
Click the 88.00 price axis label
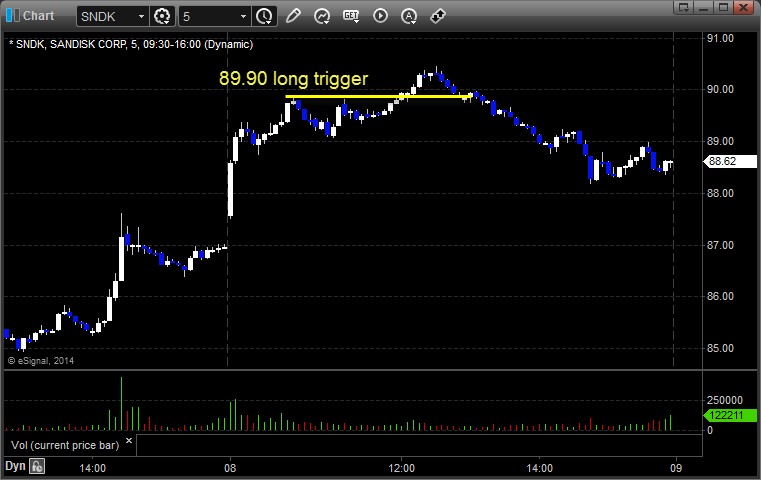720,193
